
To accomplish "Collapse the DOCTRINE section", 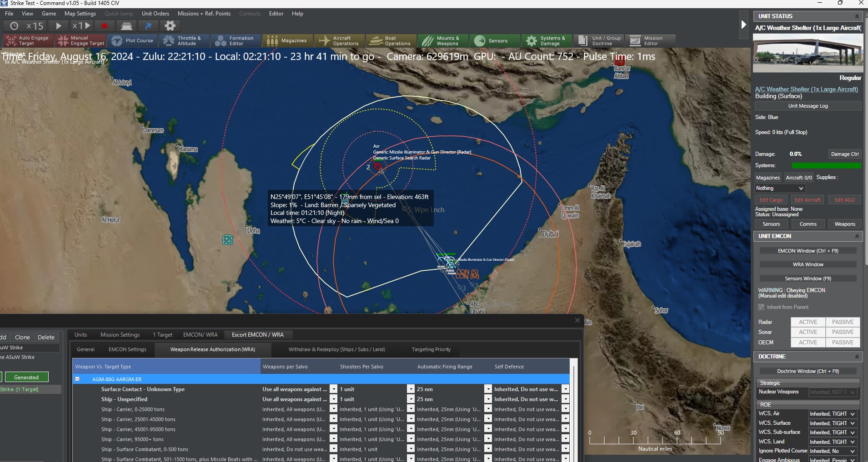I will [x=857, y=357].
